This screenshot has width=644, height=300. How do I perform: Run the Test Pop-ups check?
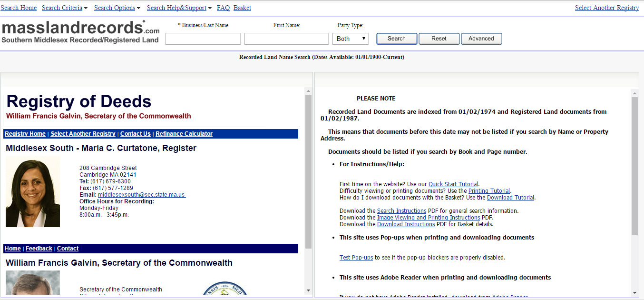pyautogui.click(x=356, y=257)
